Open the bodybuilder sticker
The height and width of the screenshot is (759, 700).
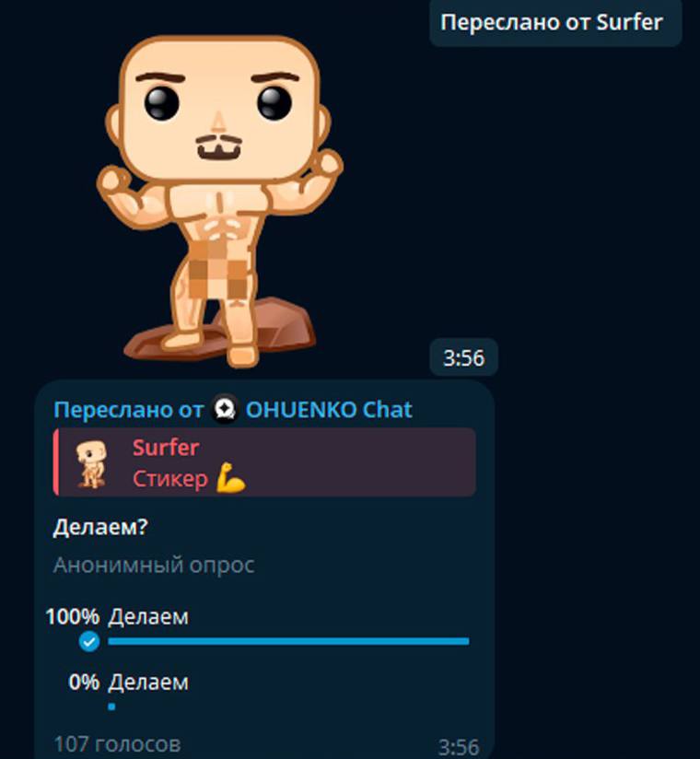click(x=220, y=201)
